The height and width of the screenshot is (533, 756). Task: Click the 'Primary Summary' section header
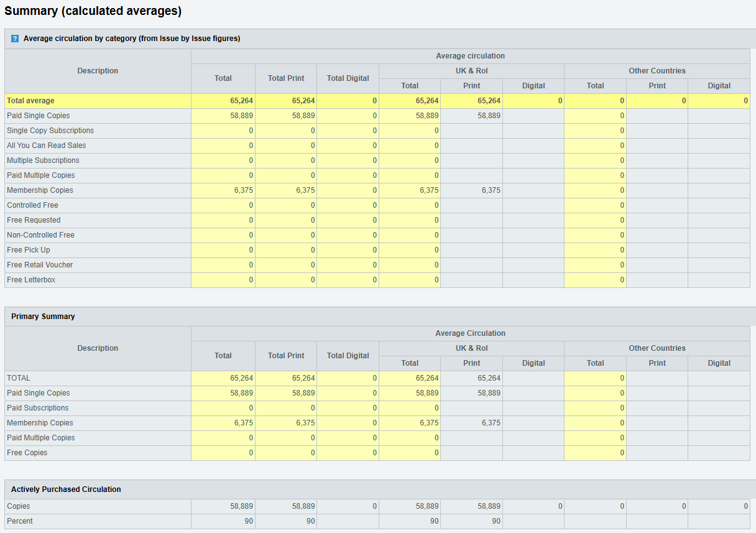tap(43, 317)
